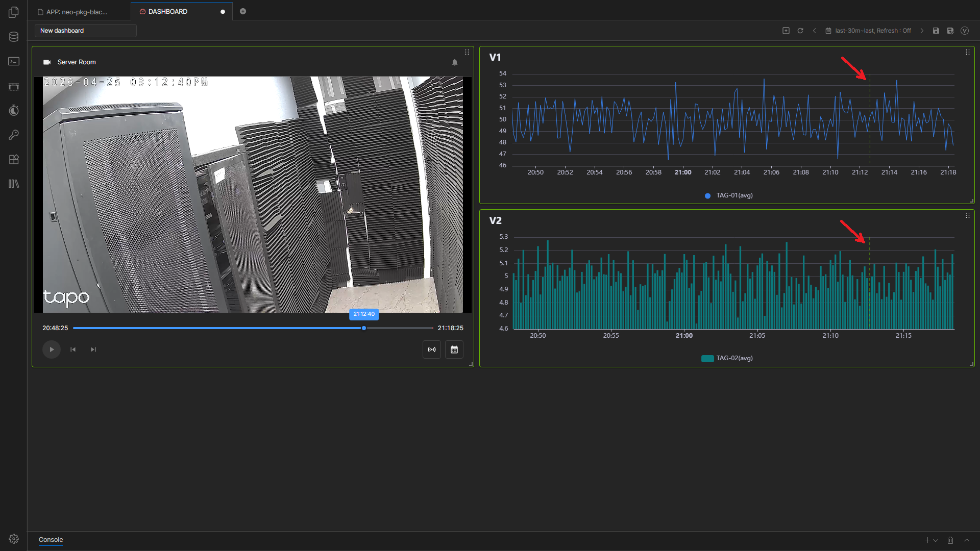Refresh the dashboard data
Screen dimensions: 980x551
click(800, 31)
